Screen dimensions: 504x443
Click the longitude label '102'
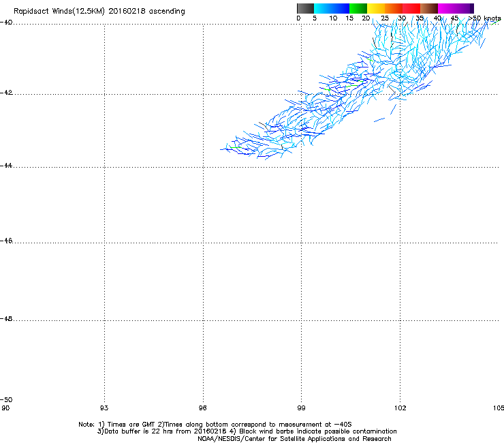point(400,408)
